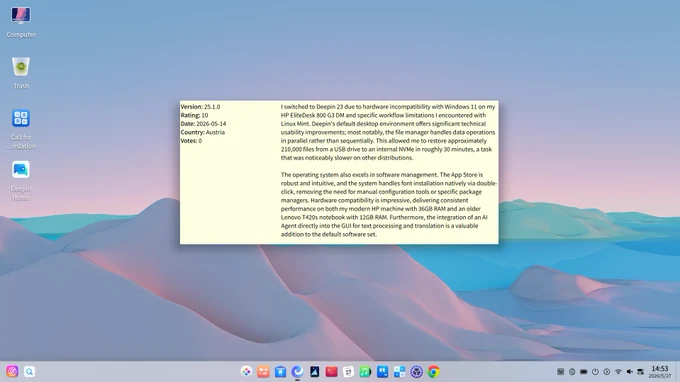Open the dock search magnifier
This screenshot has height=382, width=680.
29,372
